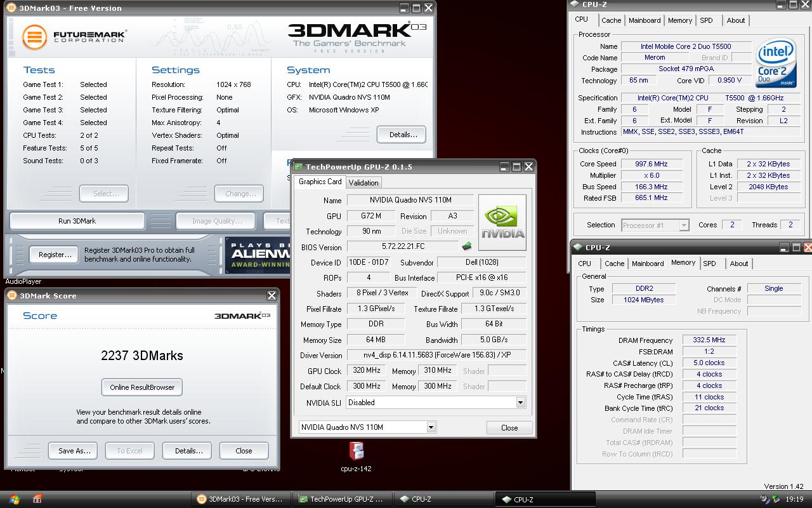Click the Select... button under Tests

click(104, 194)
